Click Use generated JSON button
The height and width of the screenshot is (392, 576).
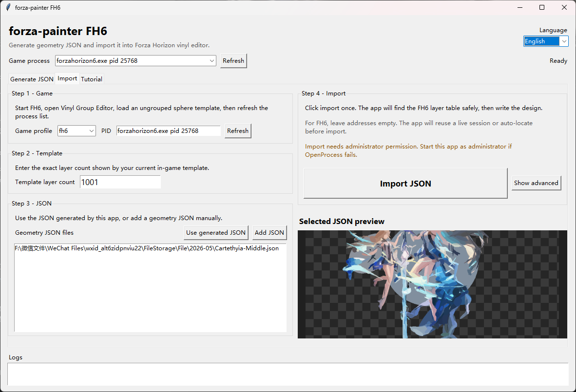tap(215, 233)
